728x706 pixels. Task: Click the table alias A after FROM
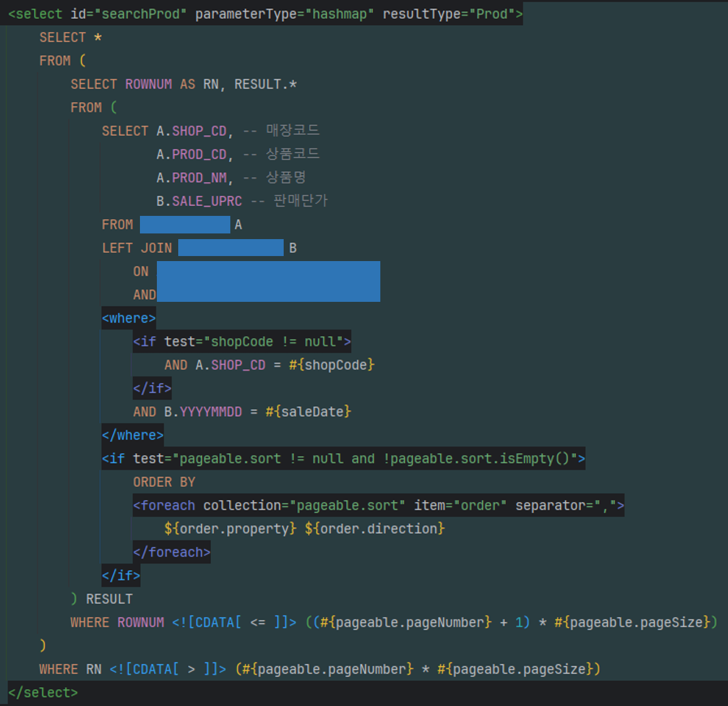point(238,225)
